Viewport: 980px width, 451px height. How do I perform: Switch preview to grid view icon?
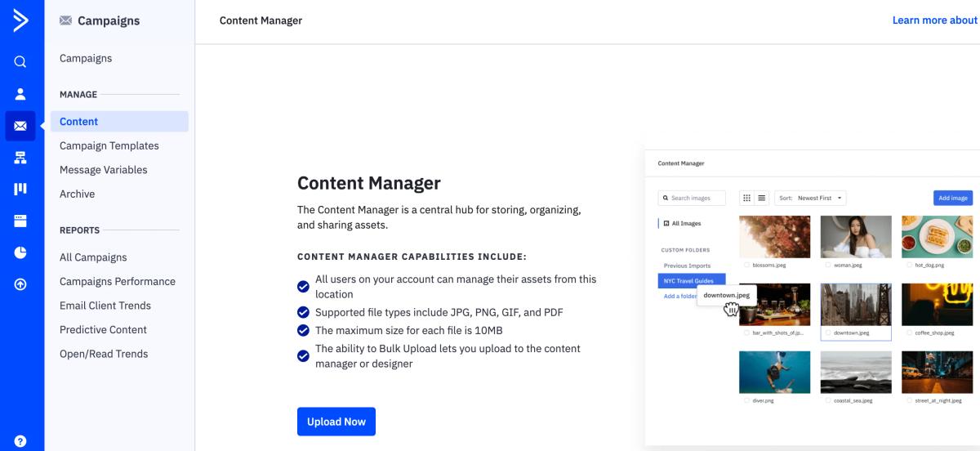point(746,198)
